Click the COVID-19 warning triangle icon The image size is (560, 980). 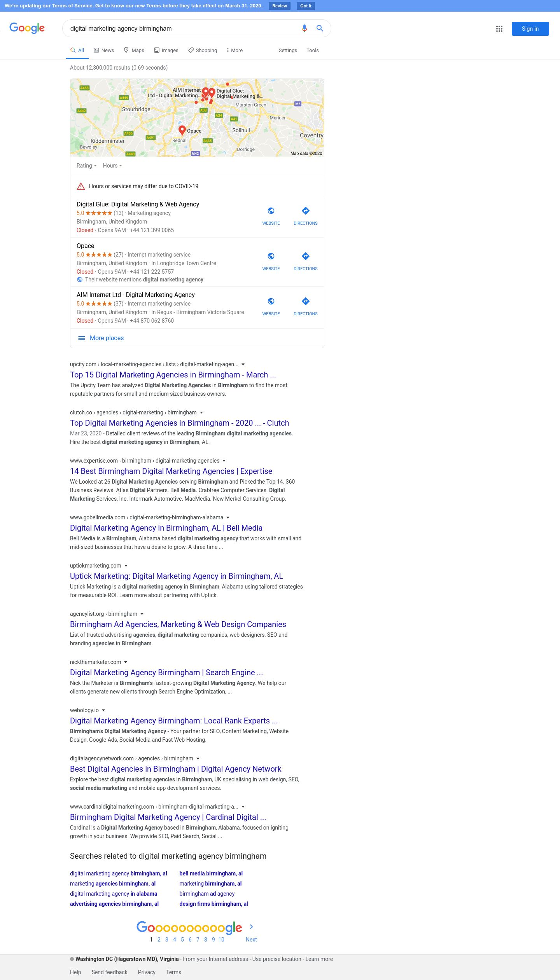pyautogui.click(x=81, y=186)
